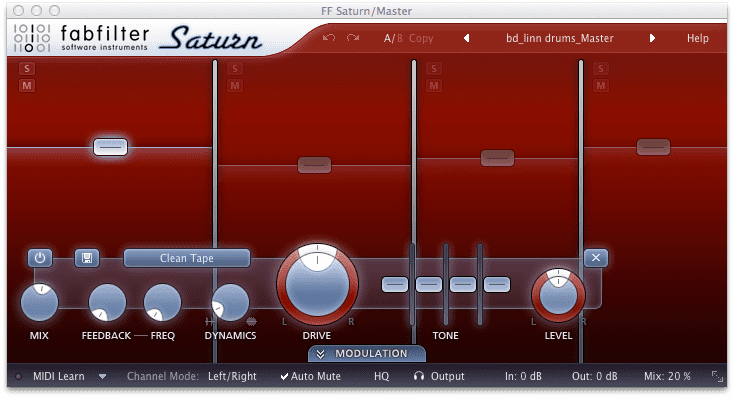Open the Help menu

pos(697,38)
